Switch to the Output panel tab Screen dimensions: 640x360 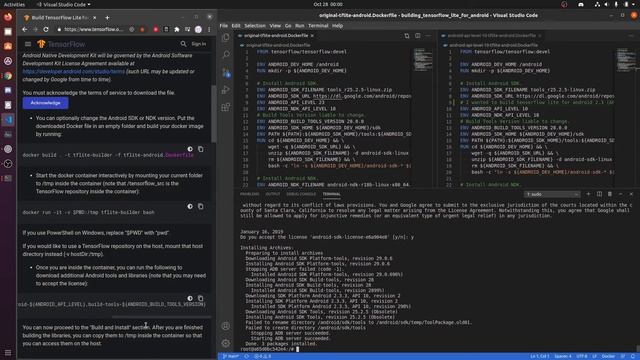tap(272, 194)
